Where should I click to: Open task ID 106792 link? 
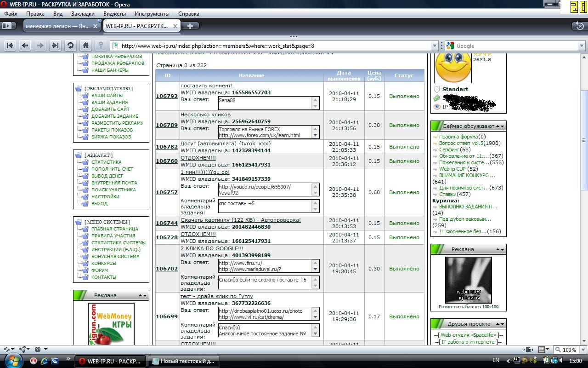tap(166, 96)
